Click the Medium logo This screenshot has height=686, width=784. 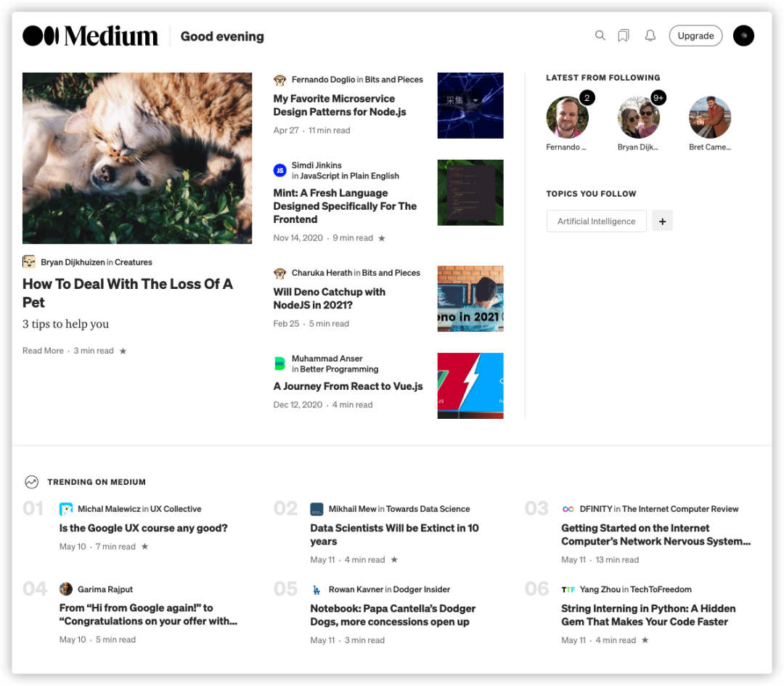click(x=90, y=36)
